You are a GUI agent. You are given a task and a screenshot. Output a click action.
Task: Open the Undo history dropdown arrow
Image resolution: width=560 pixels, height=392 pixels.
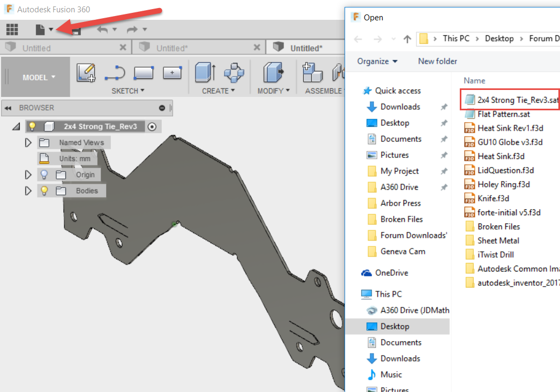pos(115,29)
